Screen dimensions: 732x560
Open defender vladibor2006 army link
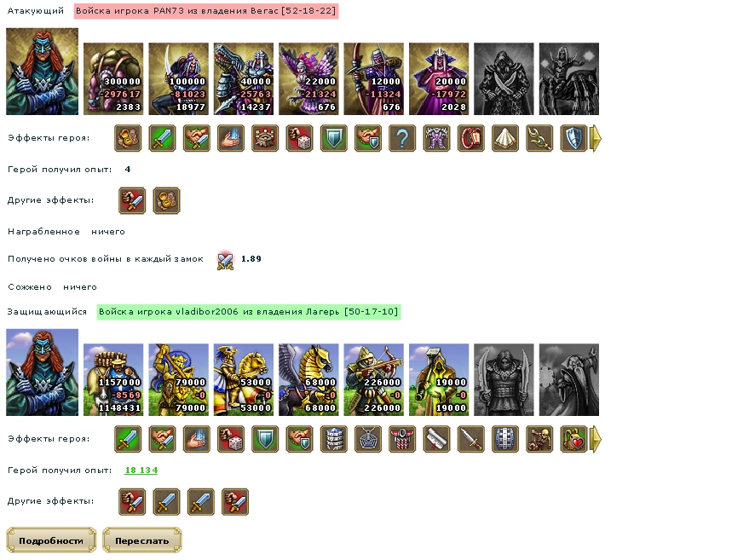[x=248, y=311]
